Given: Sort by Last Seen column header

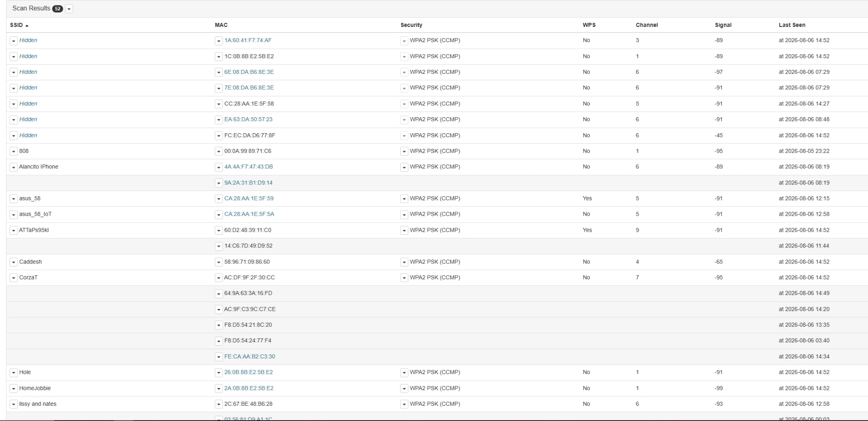Looking at the screenshot, I should pyautogui.click(x=792, y=25).
